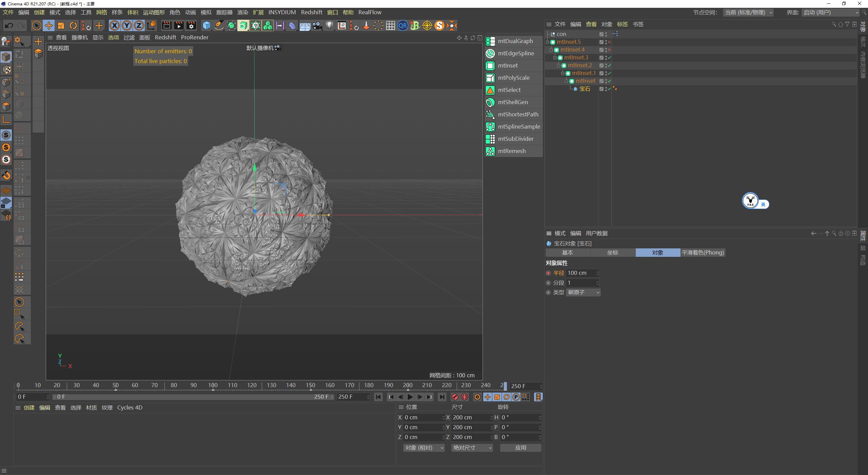Open the 界面 启动(用户) dropdown
868x475 pixels.
tap(831, 12)
